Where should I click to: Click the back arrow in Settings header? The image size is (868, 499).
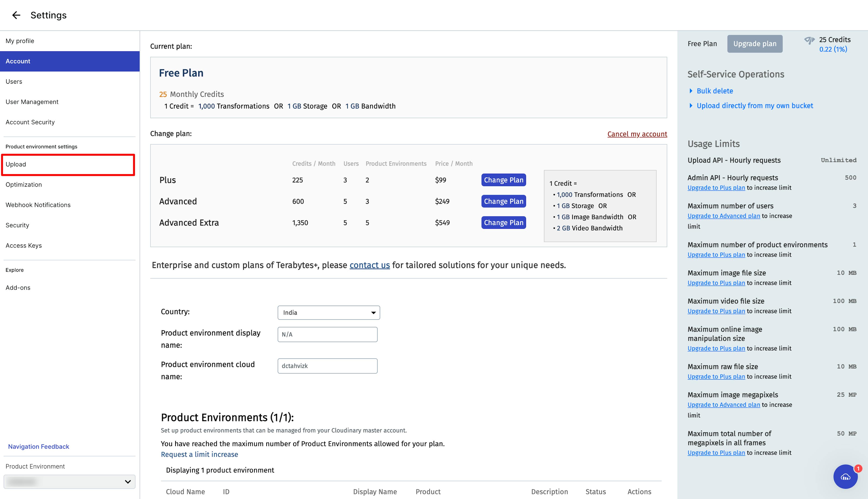16,14
